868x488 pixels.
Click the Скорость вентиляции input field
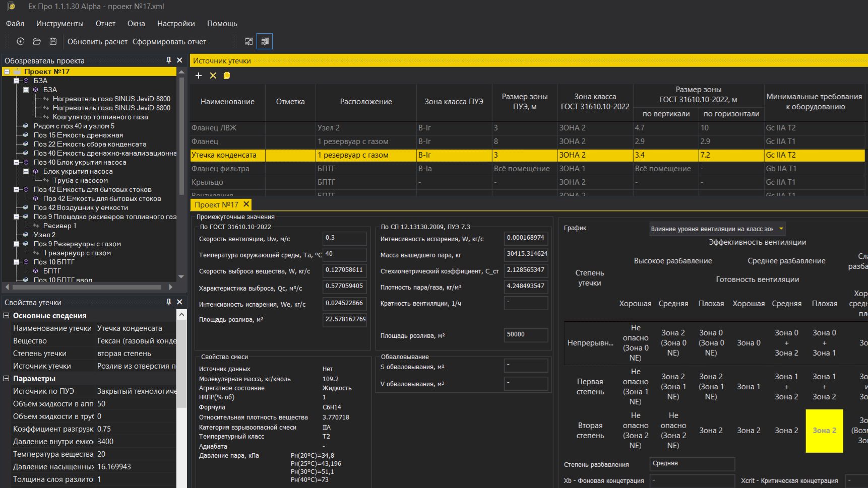pos(344,238)
